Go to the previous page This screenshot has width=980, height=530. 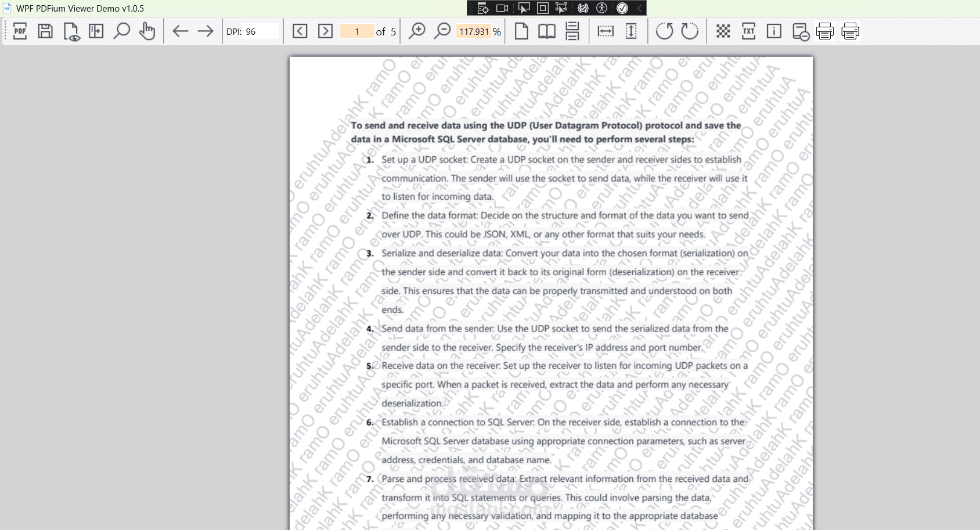(300, 31)
